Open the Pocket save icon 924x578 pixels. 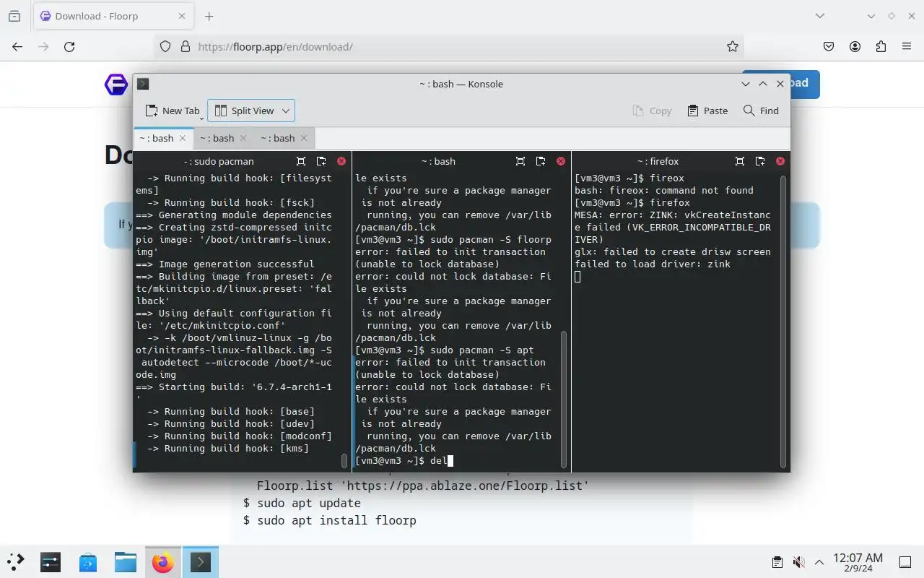(x=829, y=46)
